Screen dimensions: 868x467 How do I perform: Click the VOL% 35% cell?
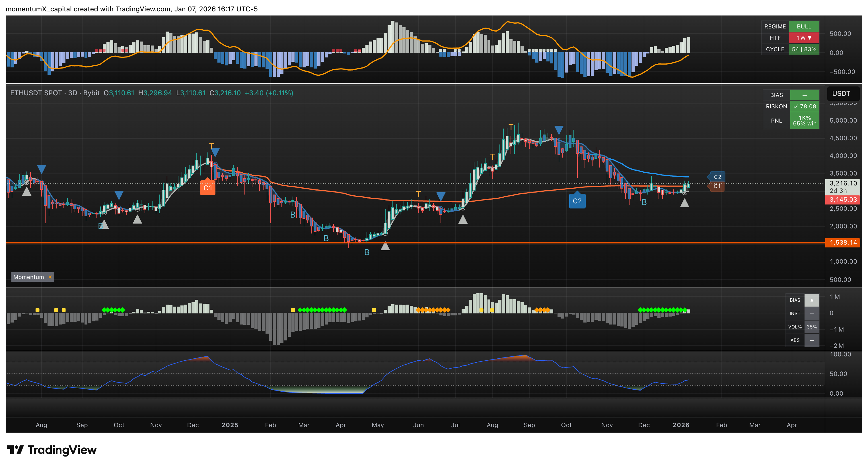click(x=811, y=327)
